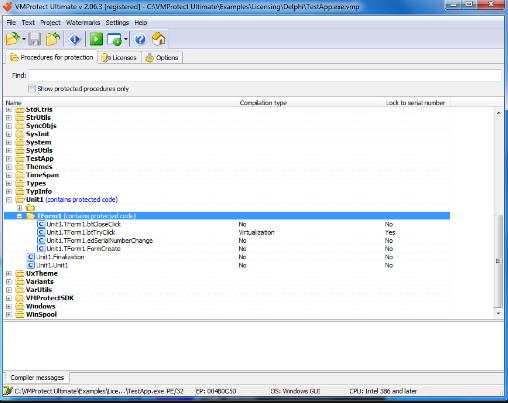Image resolution: width=508 pixels, height=403 pixels.
Task: Open the Text menu
Action: (28, 23)
